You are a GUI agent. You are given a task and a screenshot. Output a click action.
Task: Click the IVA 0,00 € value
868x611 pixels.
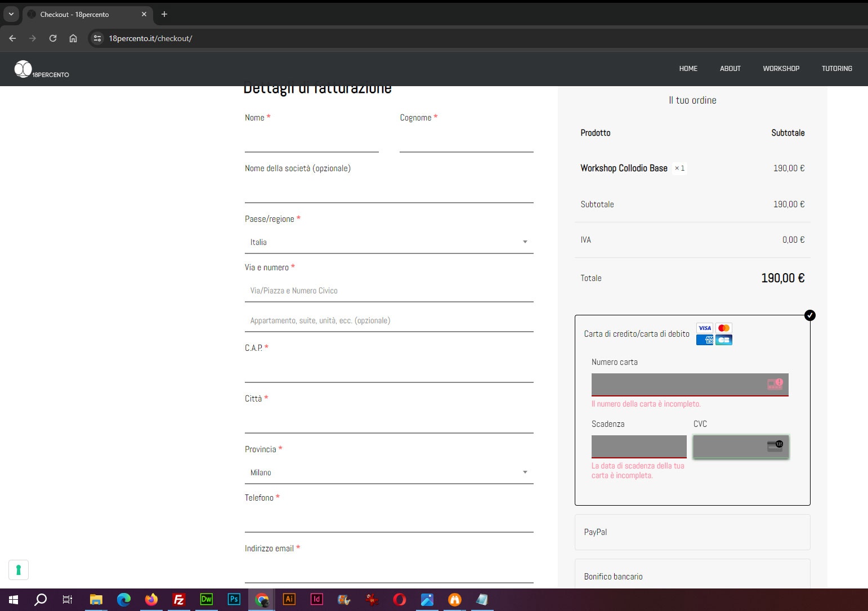793,240
